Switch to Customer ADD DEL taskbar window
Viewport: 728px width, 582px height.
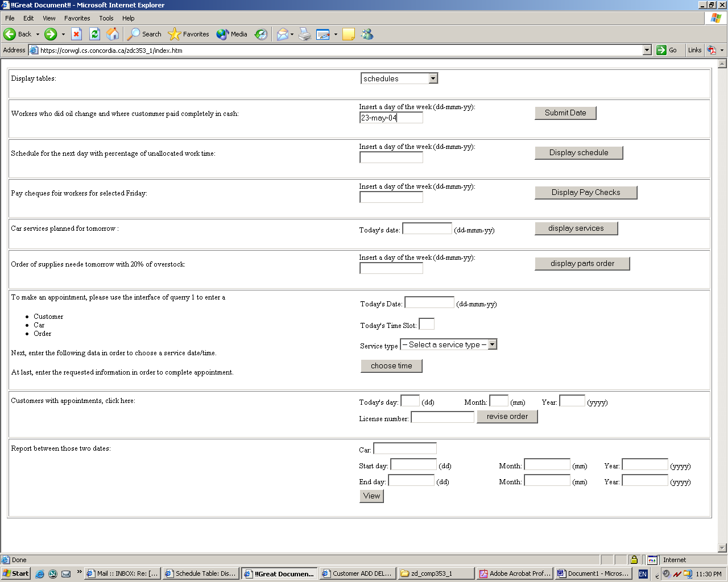[x=357, y=574]
